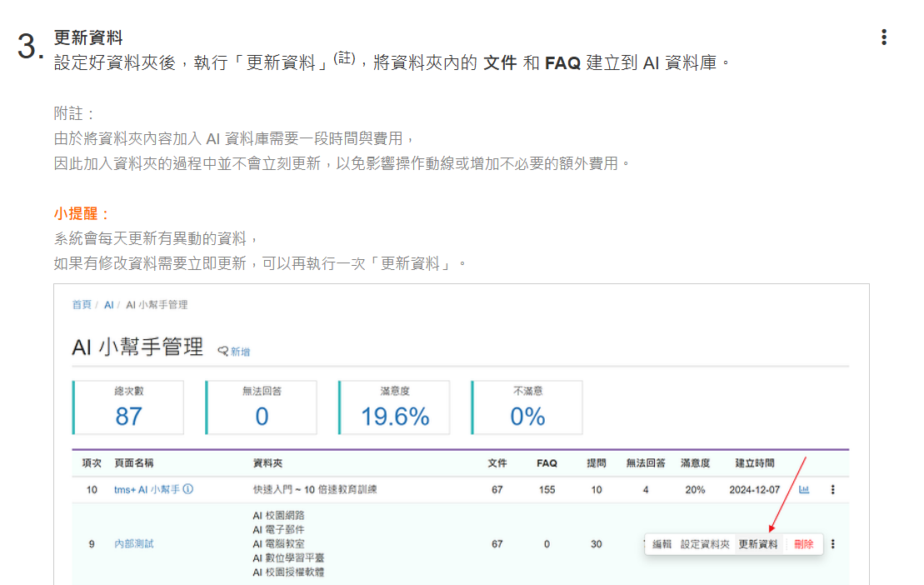This screenshot has width=924, height=585.
Task: Open the tms+ AI 小幫手 page link
Action: coord(147,490)
